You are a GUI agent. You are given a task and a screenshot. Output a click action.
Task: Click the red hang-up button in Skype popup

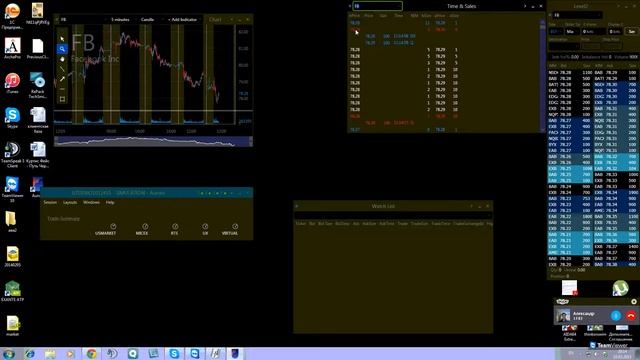[x=631, y=316]
